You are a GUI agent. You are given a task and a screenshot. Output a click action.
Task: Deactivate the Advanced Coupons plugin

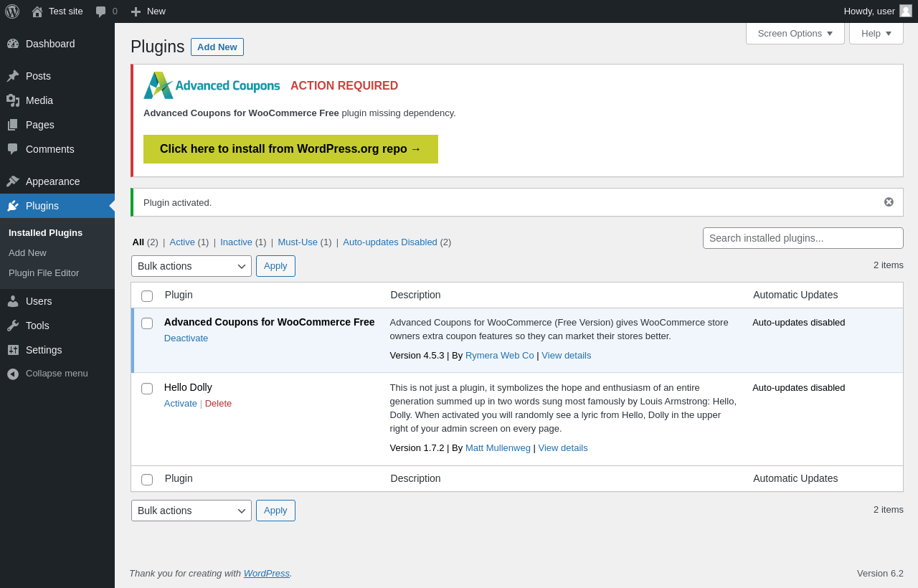click(x=186, y=338)
